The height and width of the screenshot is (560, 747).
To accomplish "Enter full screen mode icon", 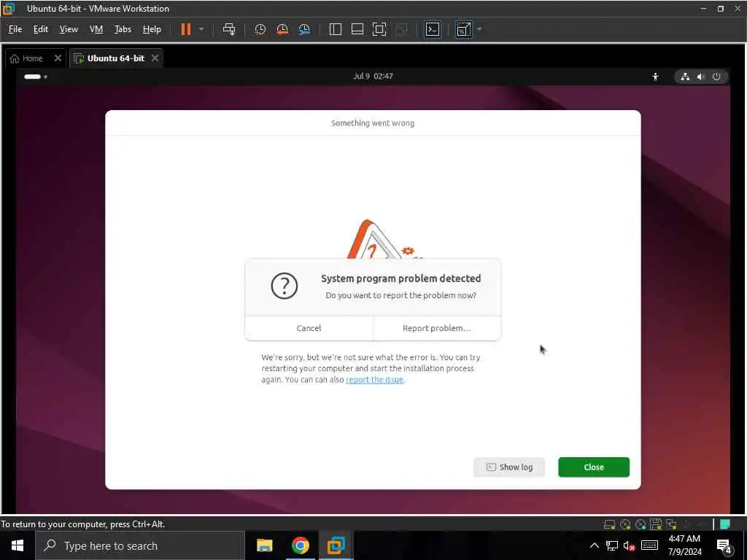I will pyautogui.click(x=379, y=29).
